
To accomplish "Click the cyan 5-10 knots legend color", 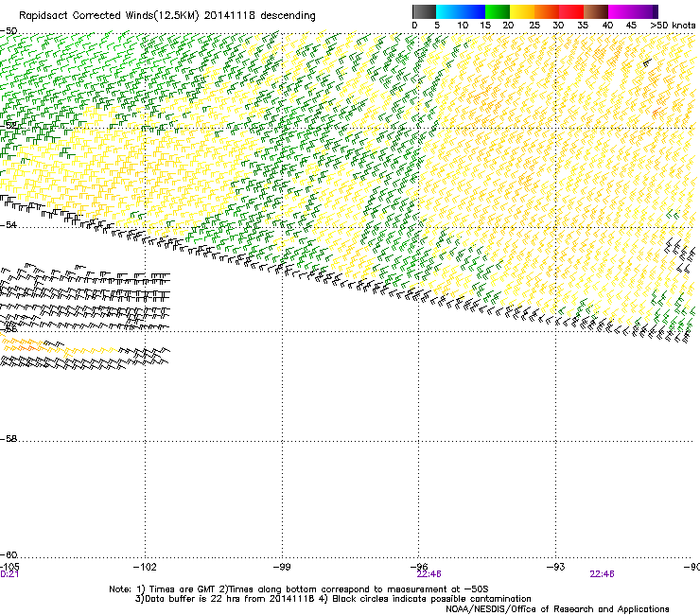I will (448, 11).
